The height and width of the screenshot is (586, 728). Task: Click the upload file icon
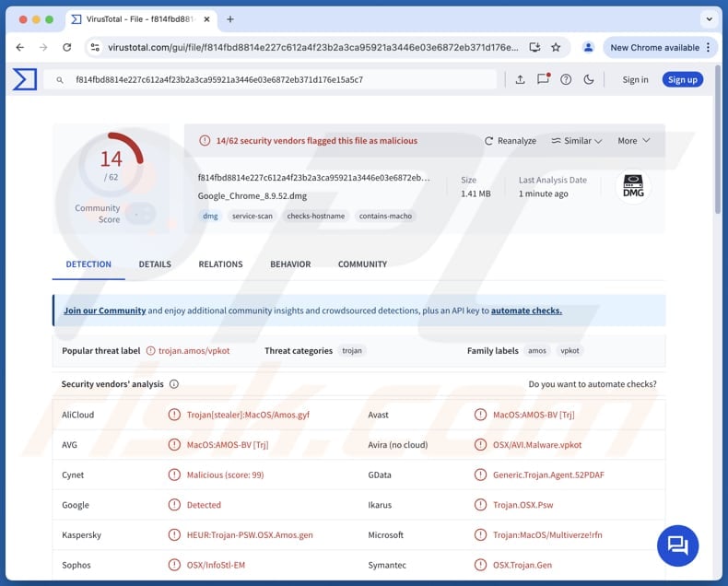click(x=520, y=79)
